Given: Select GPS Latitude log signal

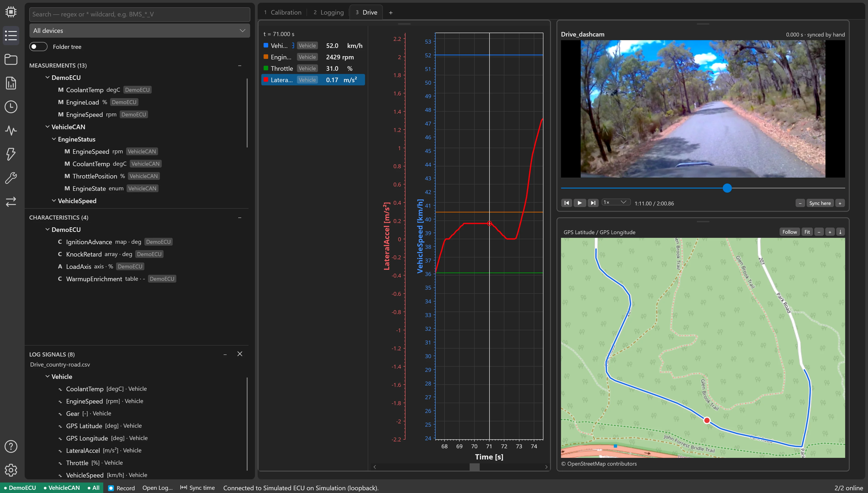Looking at the screenshot, I should [x=100, y=426].
